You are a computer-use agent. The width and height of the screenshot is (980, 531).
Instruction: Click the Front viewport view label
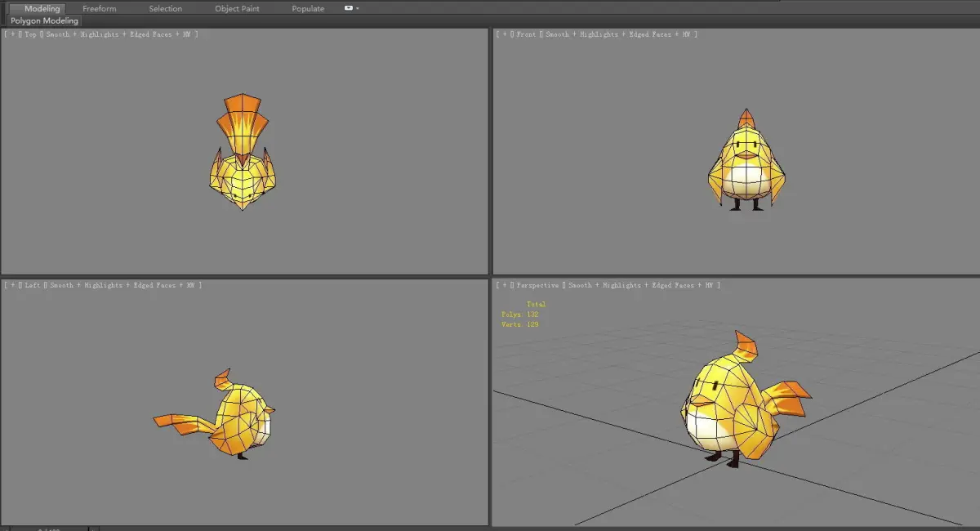pyautogui.click(x=527, y=34)
